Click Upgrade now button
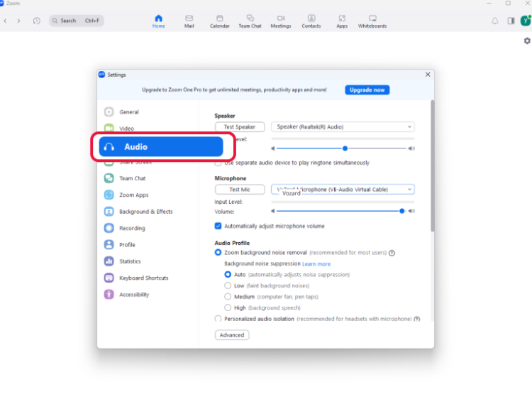Image resolution: width=532 pixels, height=414 pixels. (x=367, y=89)
